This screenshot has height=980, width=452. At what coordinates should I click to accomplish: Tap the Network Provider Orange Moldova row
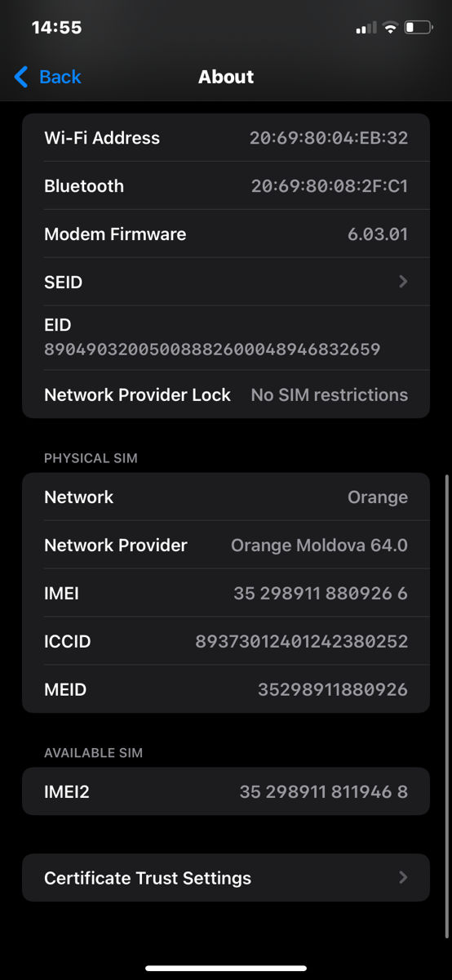tap(226, 545)
